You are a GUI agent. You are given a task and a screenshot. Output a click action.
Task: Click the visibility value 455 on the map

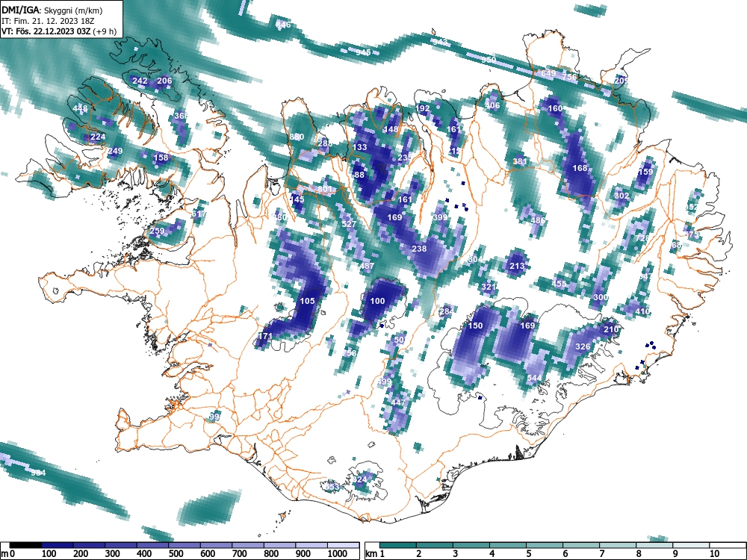560,284
